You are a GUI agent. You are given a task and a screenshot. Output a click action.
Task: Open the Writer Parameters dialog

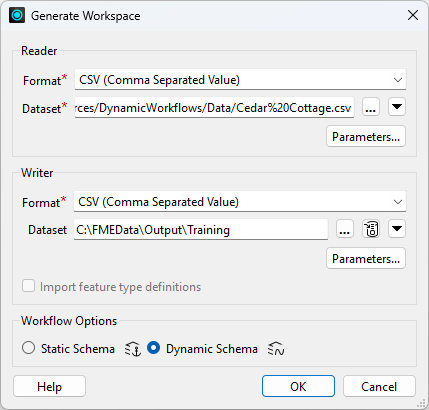366,258
